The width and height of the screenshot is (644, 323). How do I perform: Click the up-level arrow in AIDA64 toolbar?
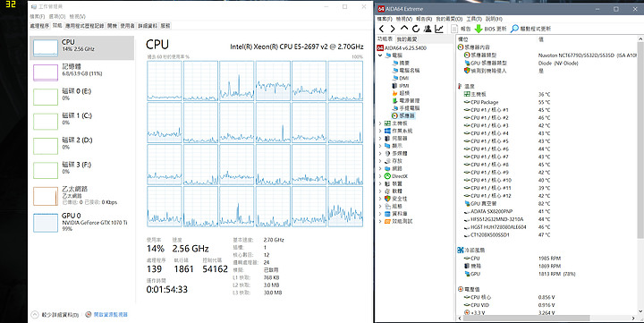(404, 29)
